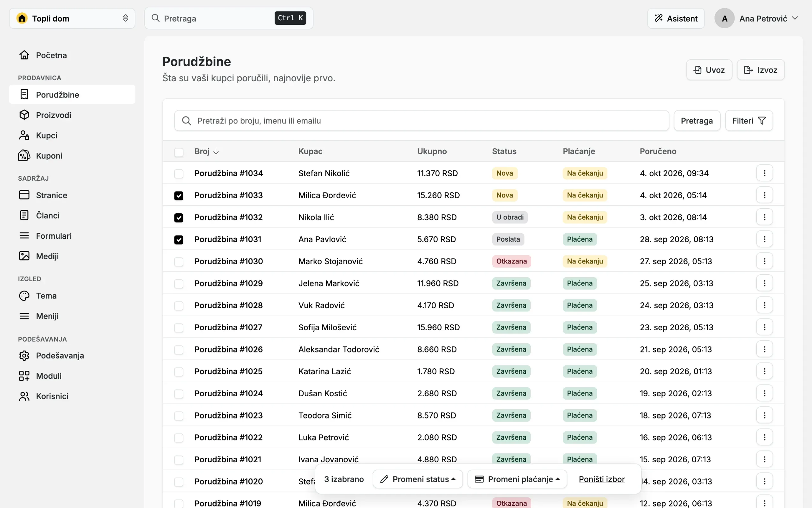Open the Promeni plaćanje dropdown
Screen dimensions: 812x508
click(517, 479)
